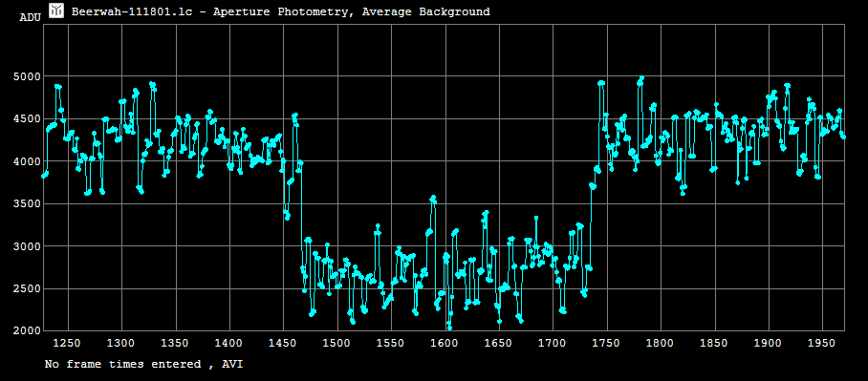Click the 4500 label on the vertical axis
This screenshot has width=868, height=381.
click(x=26, y=119)
